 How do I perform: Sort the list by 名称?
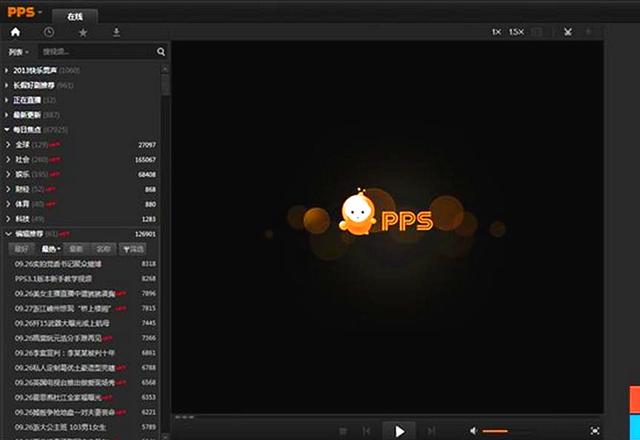(x=103, y=249)
